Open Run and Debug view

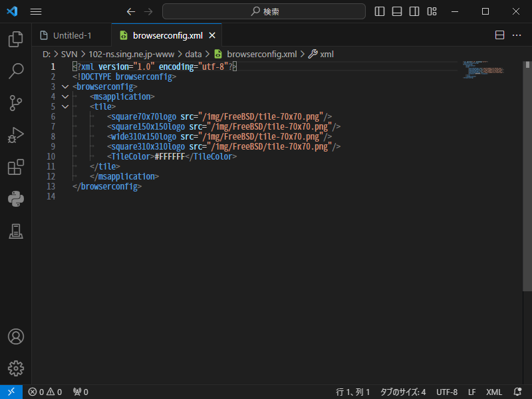click(x=15, y=135)
